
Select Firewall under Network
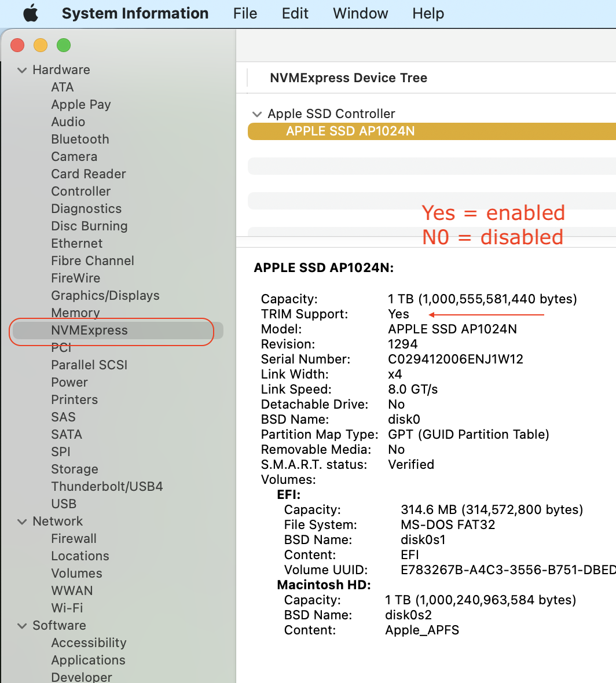[74, 539]
